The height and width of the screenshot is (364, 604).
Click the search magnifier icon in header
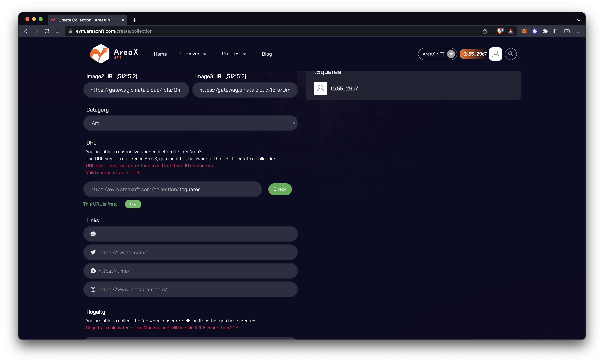(x=511, y=54)
